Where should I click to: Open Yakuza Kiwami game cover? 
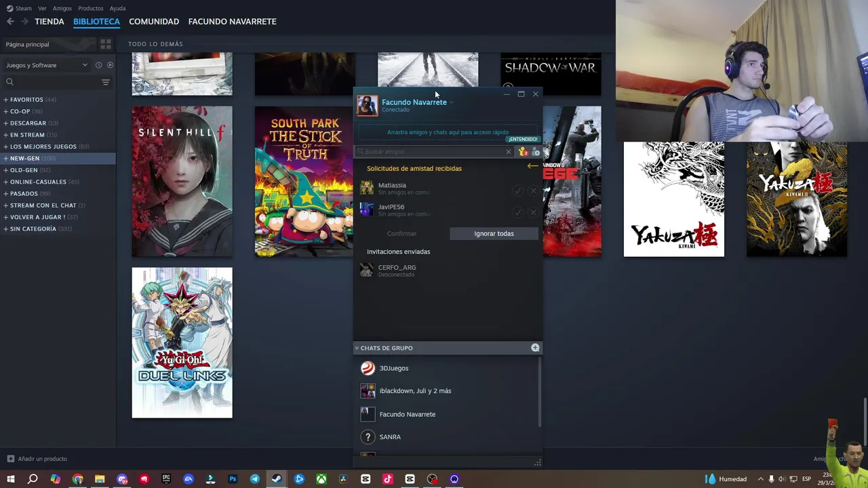(x=673, y=199)
